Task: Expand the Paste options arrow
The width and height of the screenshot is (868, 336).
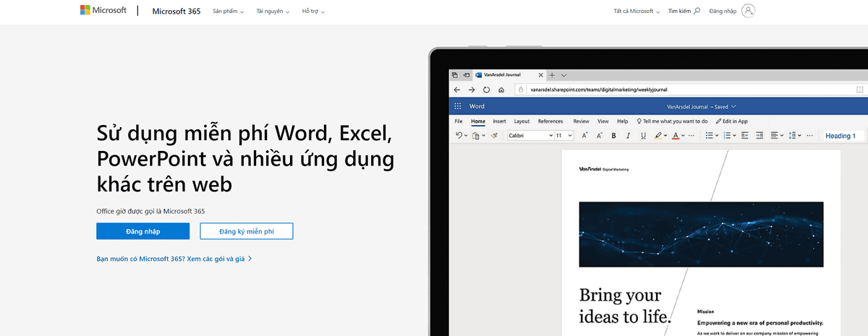Action: coord(483,136)
